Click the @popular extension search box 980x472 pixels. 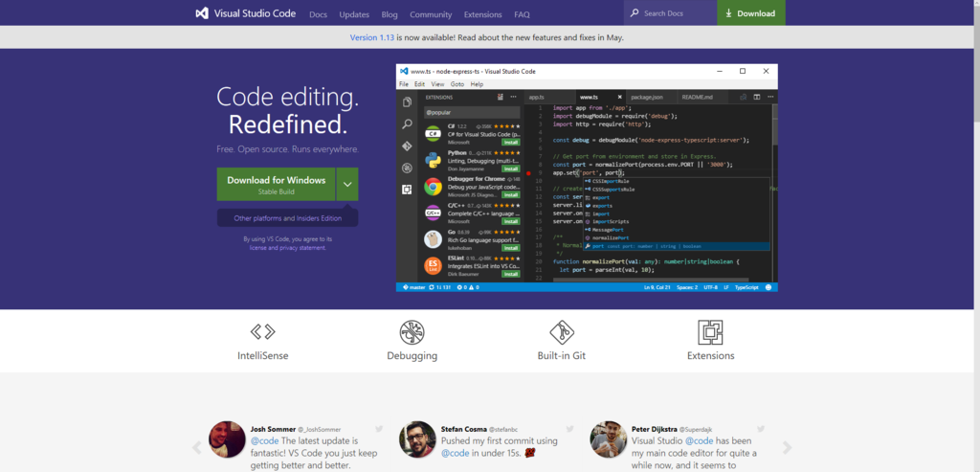pyautogui.click(x=472, y=113)
